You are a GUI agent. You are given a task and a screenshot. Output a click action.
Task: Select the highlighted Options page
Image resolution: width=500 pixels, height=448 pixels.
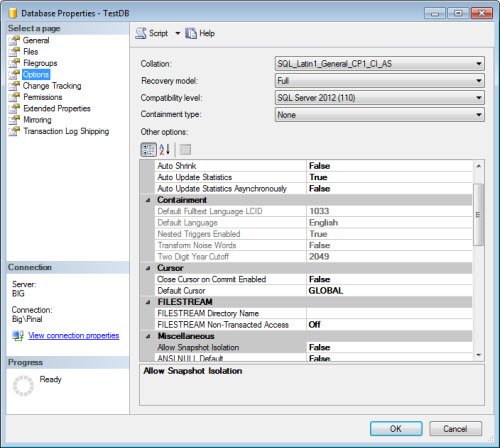click(x=36, y=74)
